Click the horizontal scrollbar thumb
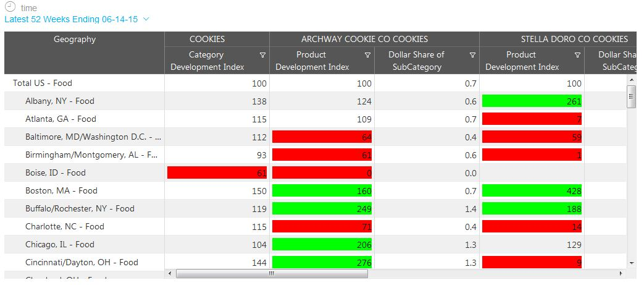The height and width of the screenshot is (285, 644). [272, 273]
